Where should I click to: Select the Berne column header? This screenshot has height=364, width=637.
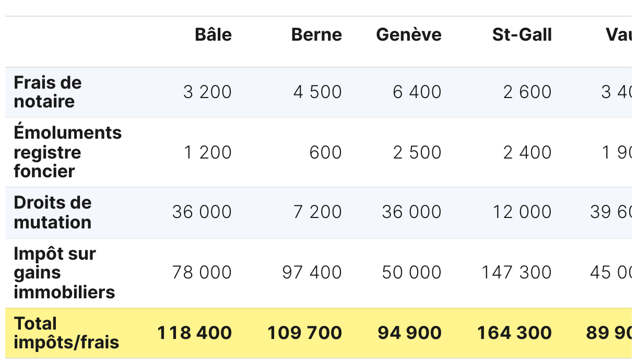316,35
